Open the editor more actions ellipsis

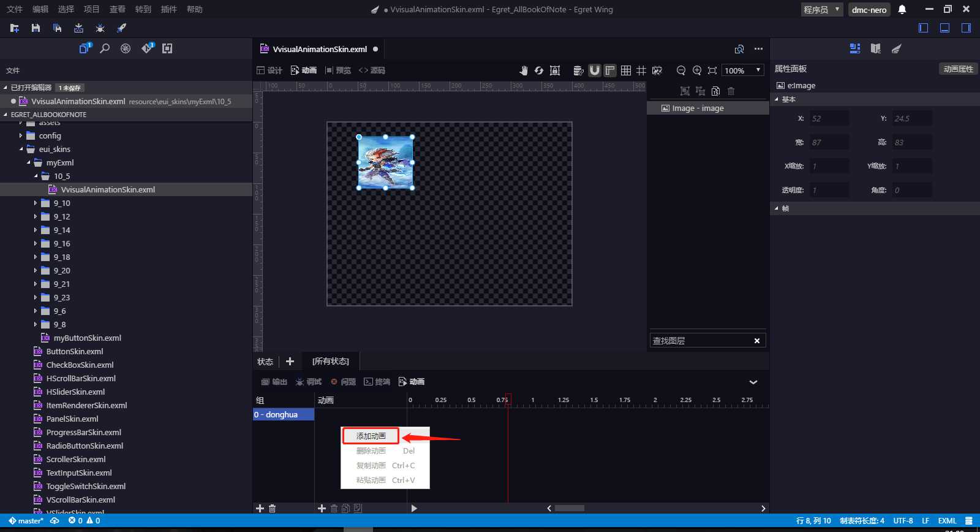(758, 49)
